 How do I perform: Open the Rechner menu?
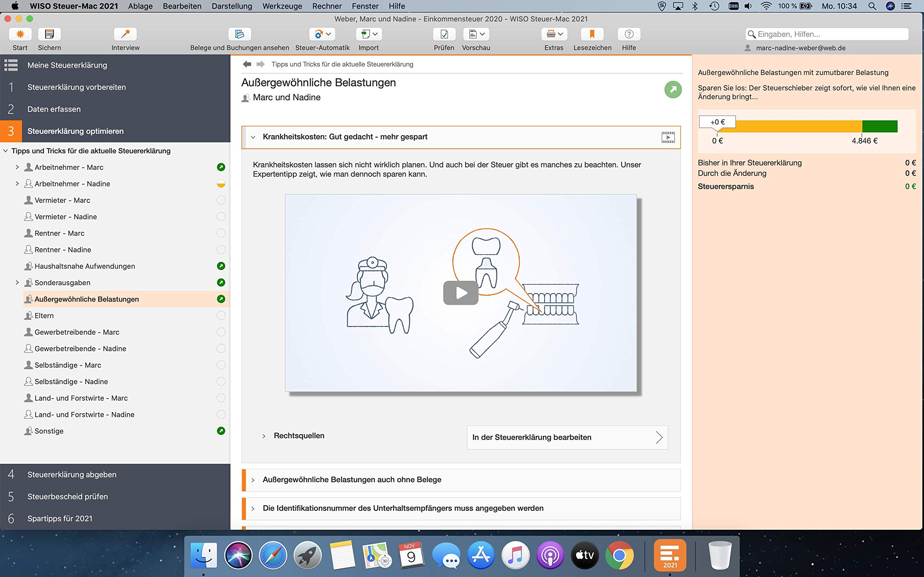click(x=327, y=6)
